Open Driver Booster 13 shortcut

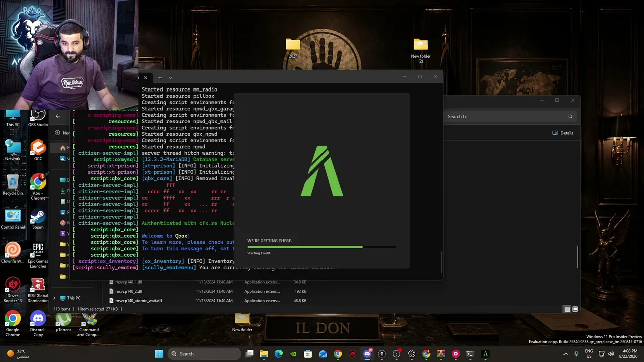(13, 290)
